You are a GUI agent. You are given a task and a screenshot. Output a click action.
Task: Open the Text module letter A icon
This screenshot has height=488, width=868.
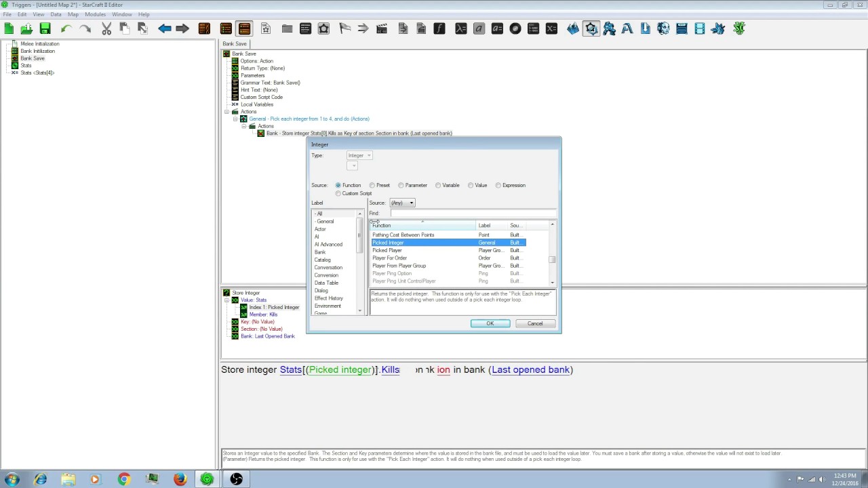[x=627, y=28]
